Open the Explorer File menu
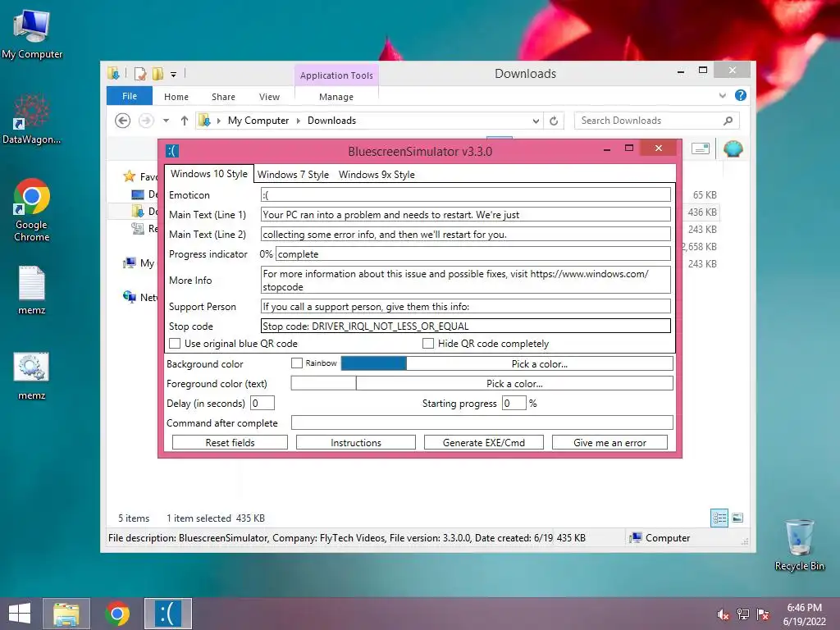The height and width of the screenshot is (630, 840). tap(130, 96)
